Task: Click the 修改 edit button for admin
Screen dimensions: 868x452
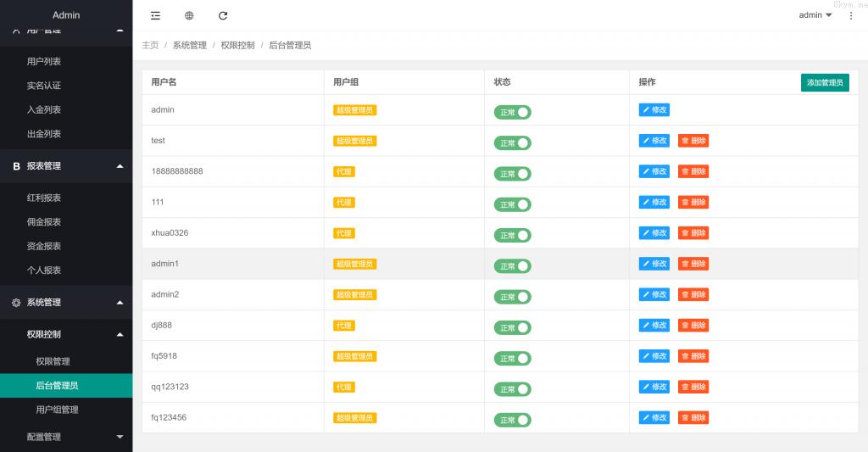Action: tap(654, 109)
